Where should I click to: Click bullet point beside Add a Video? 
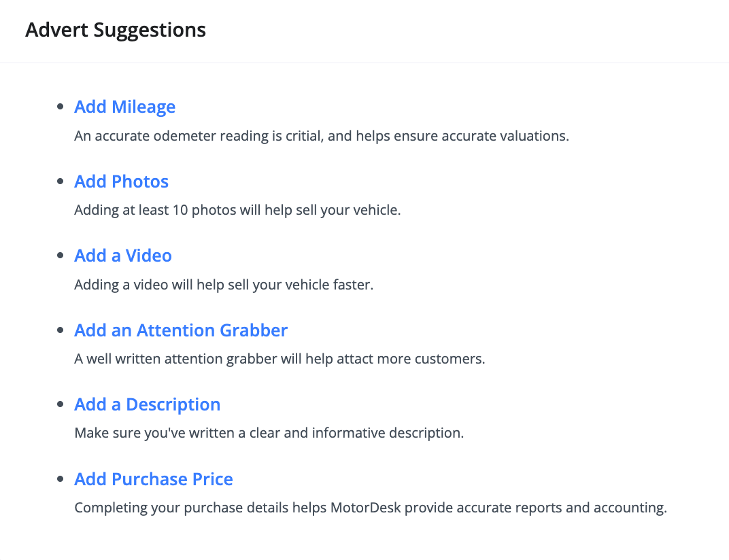(60, 256)
